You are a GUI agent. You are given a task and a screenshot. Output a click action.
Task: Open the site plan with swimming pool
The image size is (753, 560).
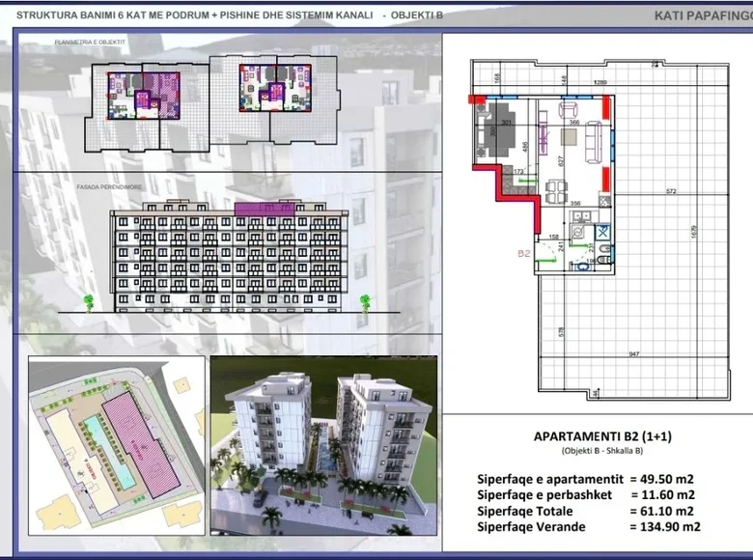pos(116,451)
